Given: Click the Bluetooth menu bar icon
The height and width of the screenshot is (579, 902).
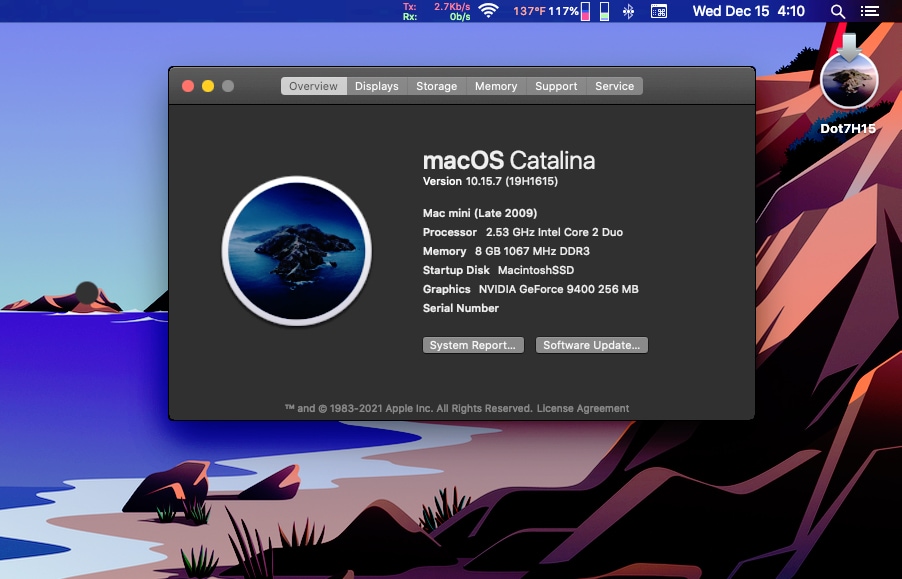Looking at the screenshot, I should click(628, 11).
